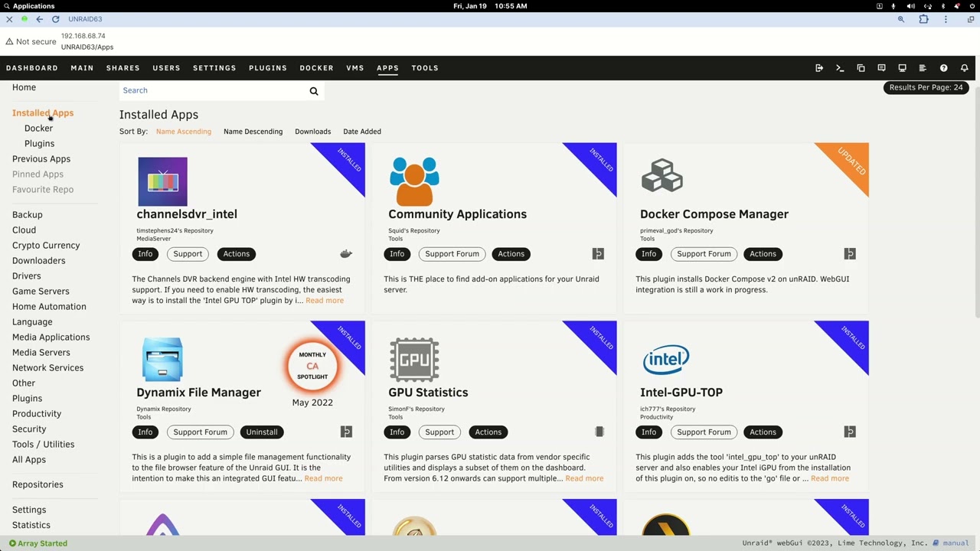Open Support Forum for Community Applications
The height and width of the screenshot is (551, 980).
coord(452,254)
